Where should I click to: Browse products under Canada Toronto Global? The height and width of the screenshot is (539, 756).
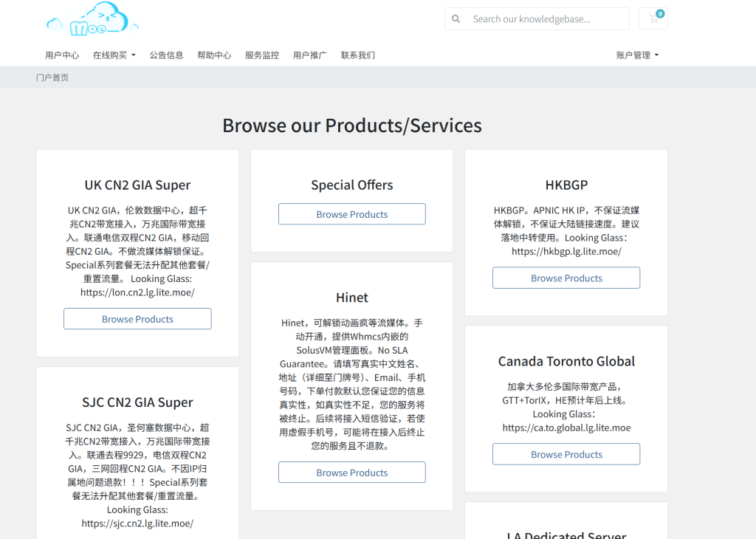click(x=566, y=455)
